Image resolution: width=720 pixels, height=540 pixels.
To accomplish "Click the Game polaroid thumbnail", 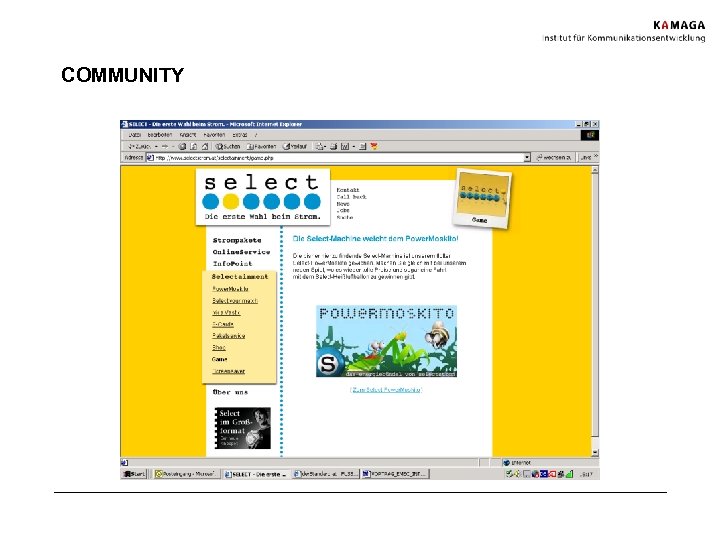I will [x=482, y=198].
